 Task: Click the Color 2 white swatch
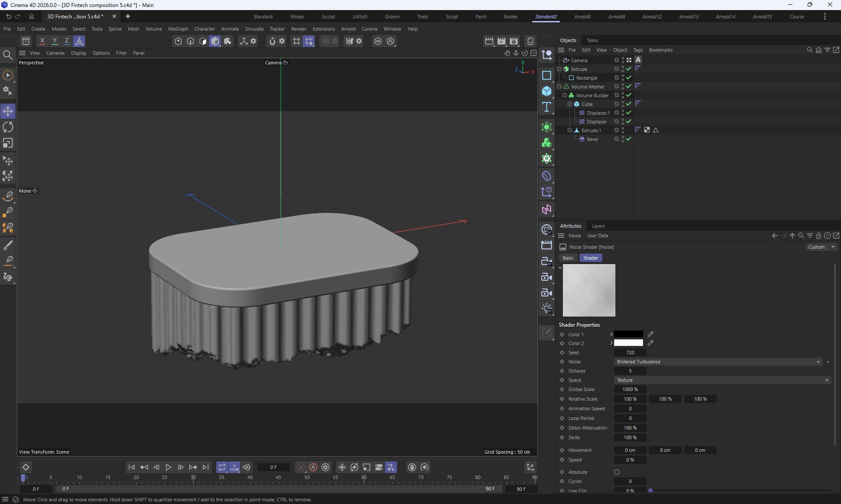point(628,343)
